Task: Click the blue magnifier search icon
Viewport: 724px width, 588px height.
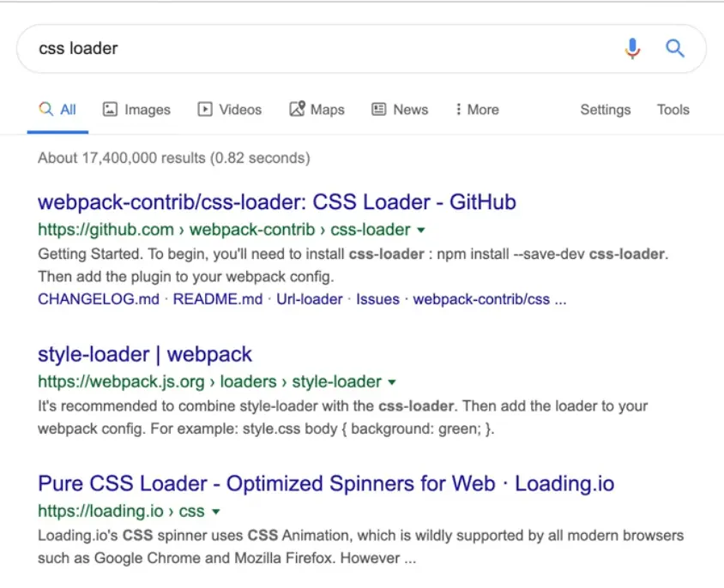Action: click(675, 49)
